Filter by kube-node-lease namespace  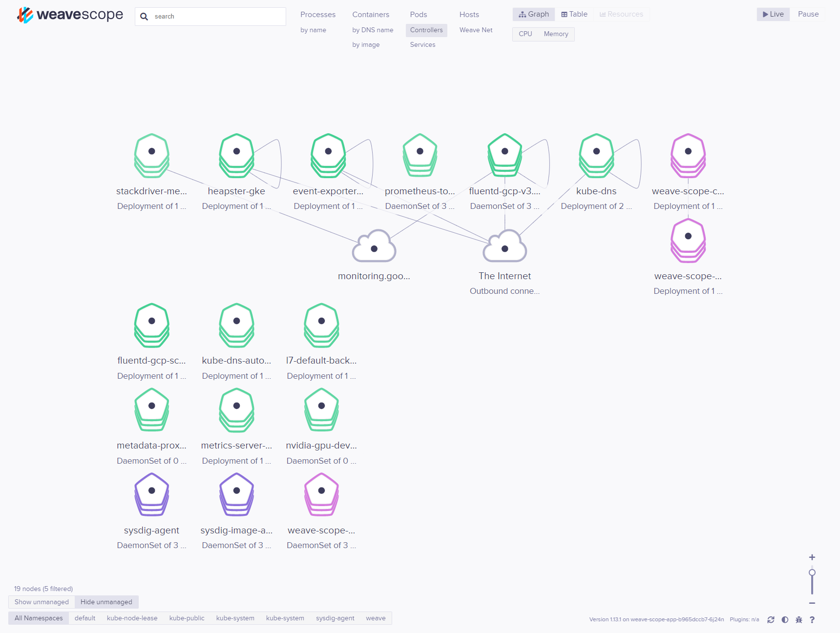tap(132, 618)
